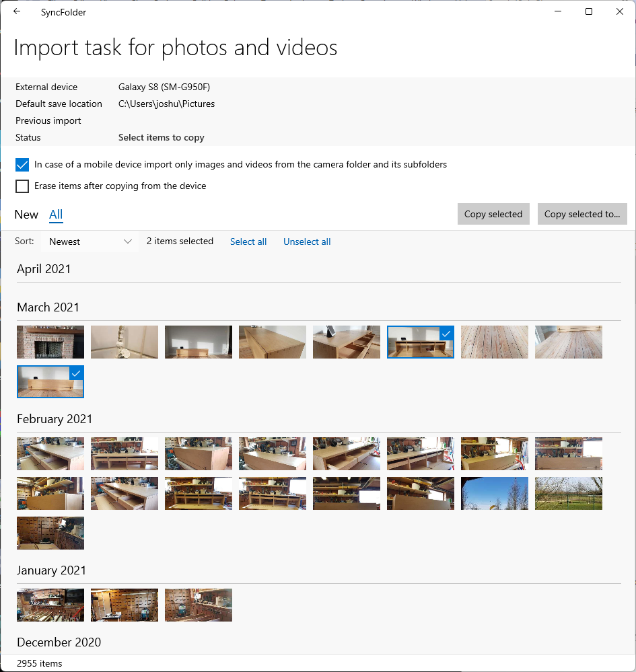636x672 pixels.
Task: Minimize the SyncFolder window
Action: tap(557, 11)
